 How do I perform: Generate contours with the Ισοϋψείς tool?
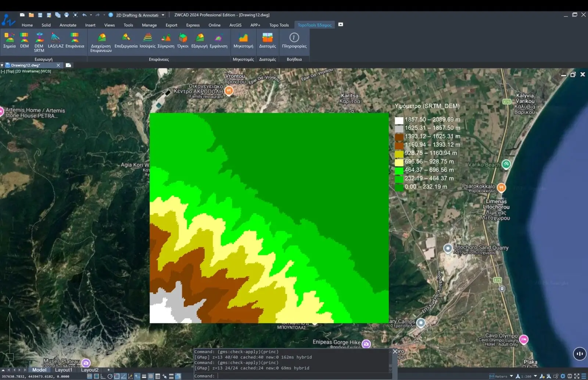point(148,40)
